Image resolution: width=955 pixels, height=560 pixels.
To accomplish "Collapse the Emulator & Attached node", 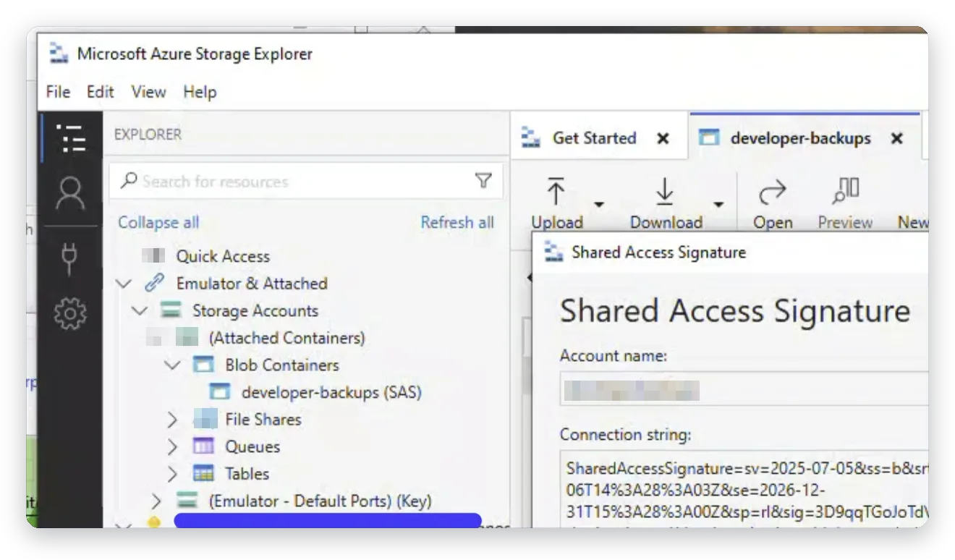I will pyautogui.click(x=124, y=284).
